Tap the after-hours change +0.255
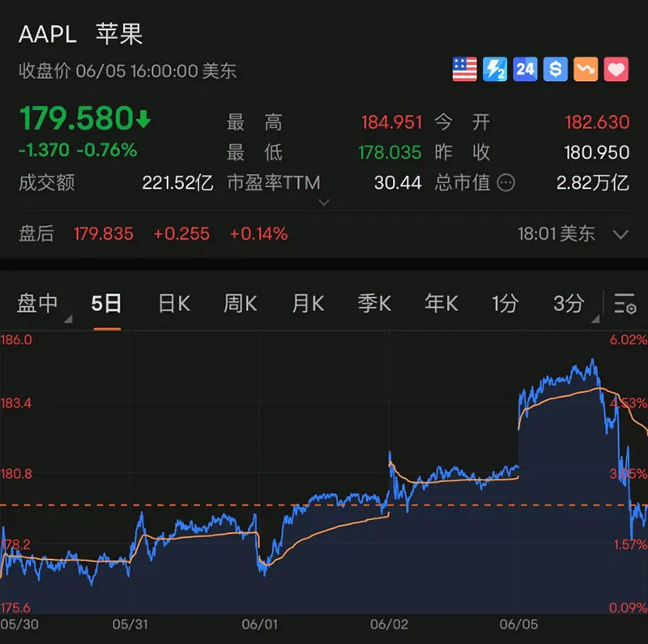 click(x=181, y=234)
